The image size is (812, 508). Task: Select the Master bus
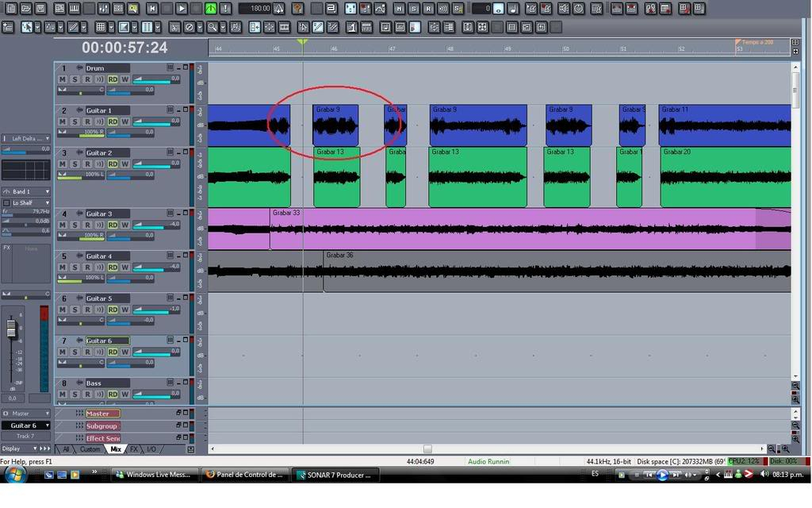tap(102, 414)
